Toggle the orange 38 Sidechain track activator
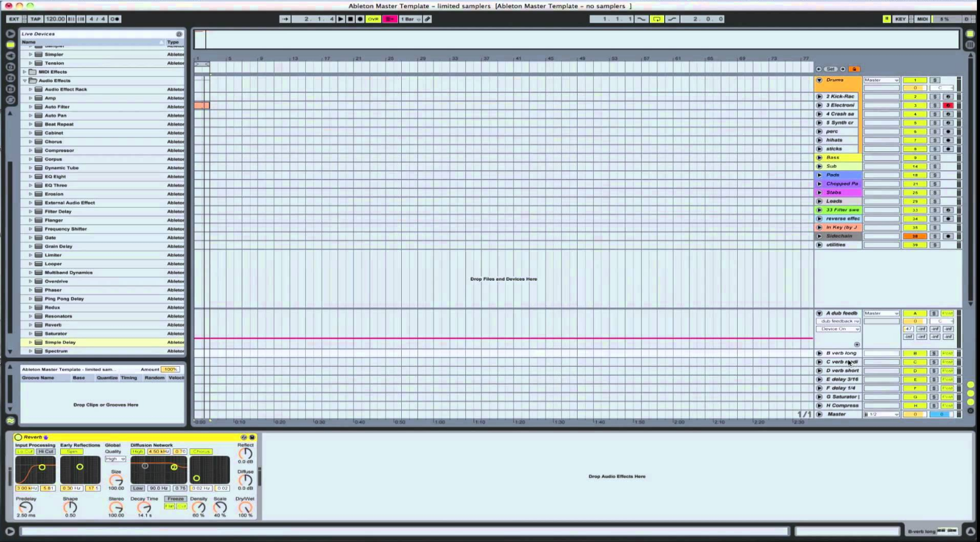 915,236
